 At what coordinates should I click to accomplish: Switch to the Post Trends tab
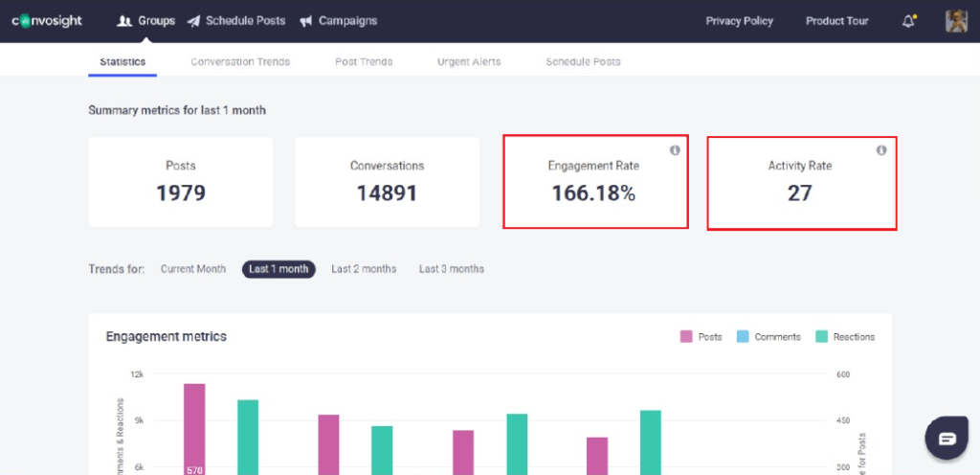364,62
